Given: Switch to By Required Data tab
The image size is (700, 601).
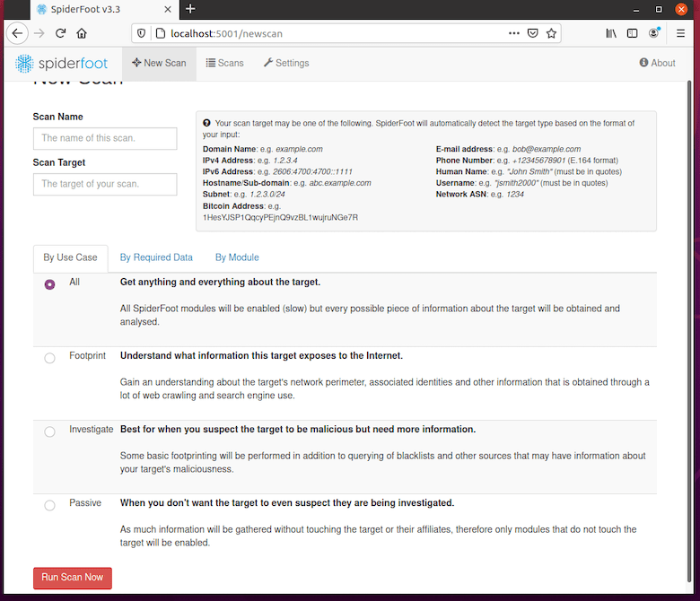Looking at the screenshot, I should (x=156, y=257).
